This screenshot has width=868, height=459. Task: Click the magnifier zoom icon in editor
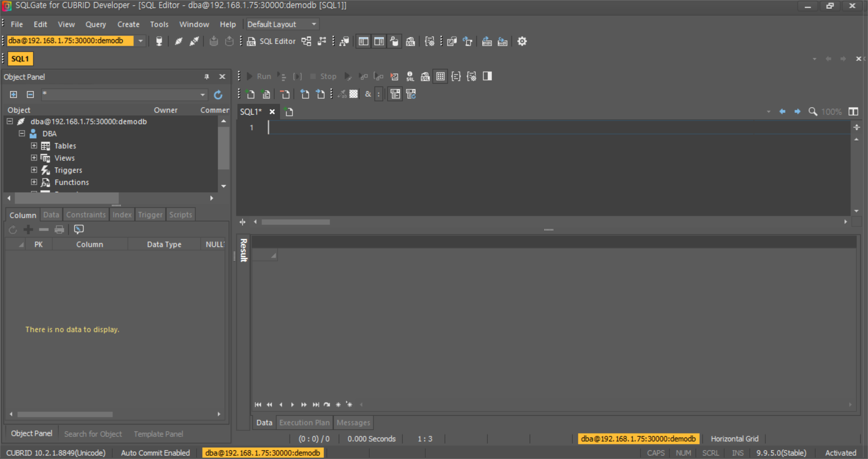[813, 112]
